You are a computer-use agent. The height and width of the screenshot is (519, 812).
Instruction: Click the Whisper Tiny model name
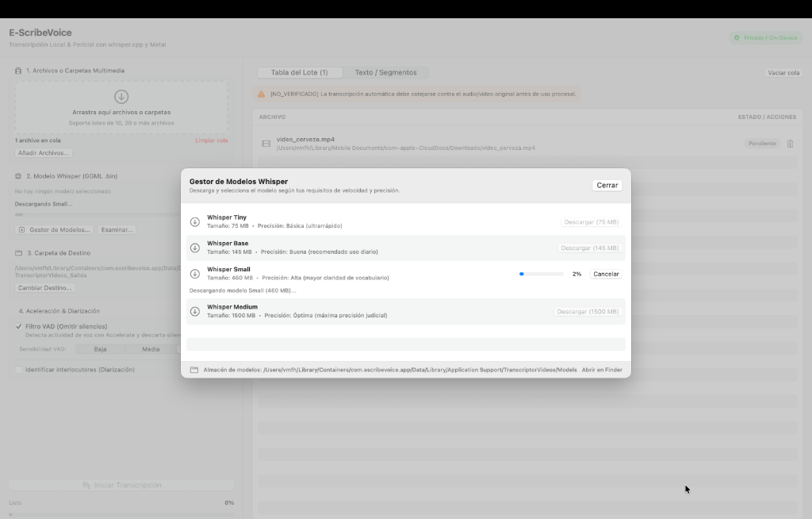(x=227, y=217)
